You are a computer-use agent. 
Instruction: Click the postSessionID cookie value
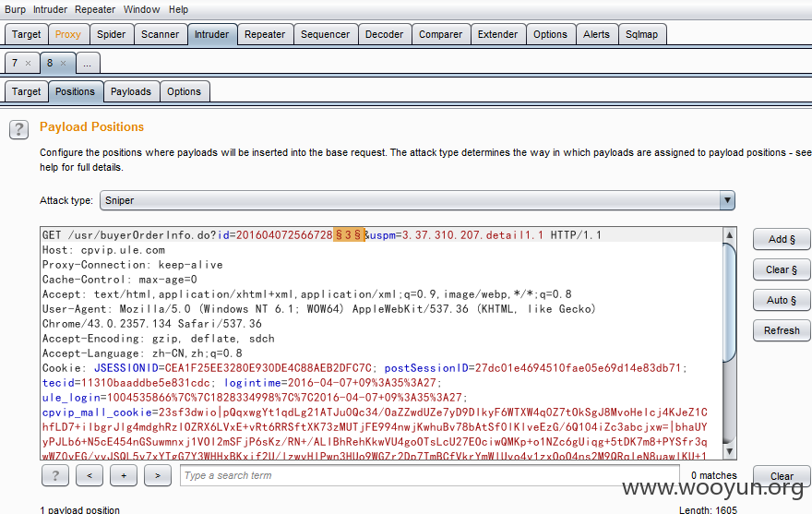point(578,368)
